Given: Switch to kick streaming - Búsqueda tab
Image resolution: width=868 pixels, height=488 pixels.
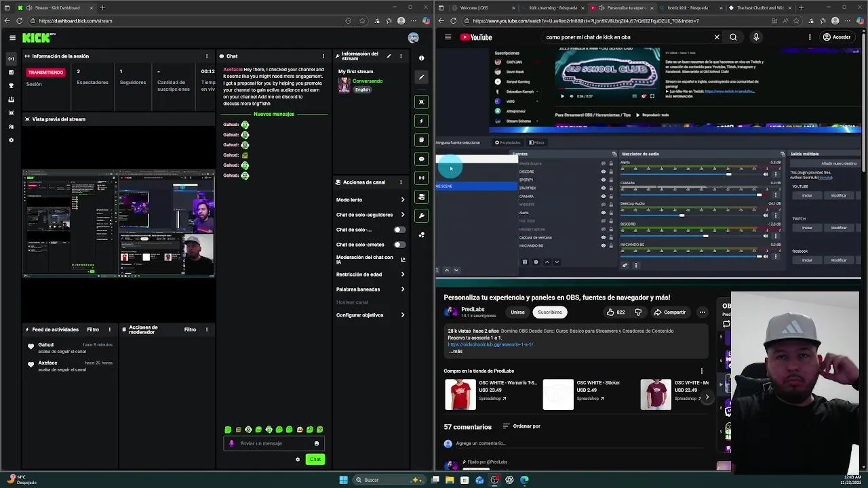Looking at the screenshot, I should coord(553,7).
